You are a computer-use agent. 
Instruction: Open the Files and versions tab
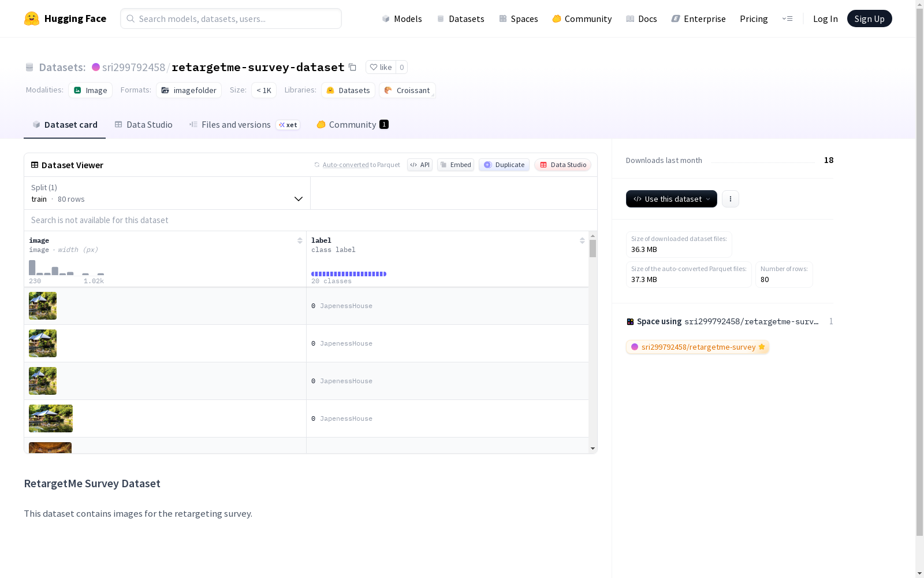[244, 125]
